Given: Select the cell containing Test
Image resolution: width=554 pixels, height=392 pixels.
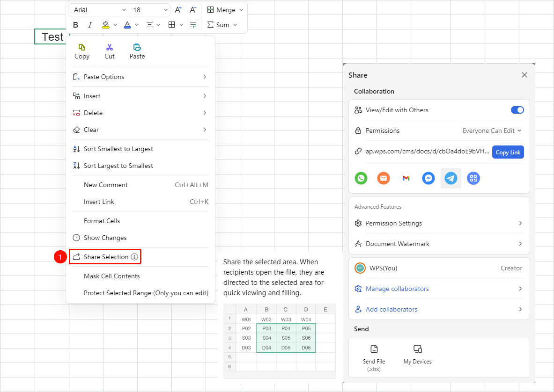Looking at the screenshot, I should (x=52, y=36).
